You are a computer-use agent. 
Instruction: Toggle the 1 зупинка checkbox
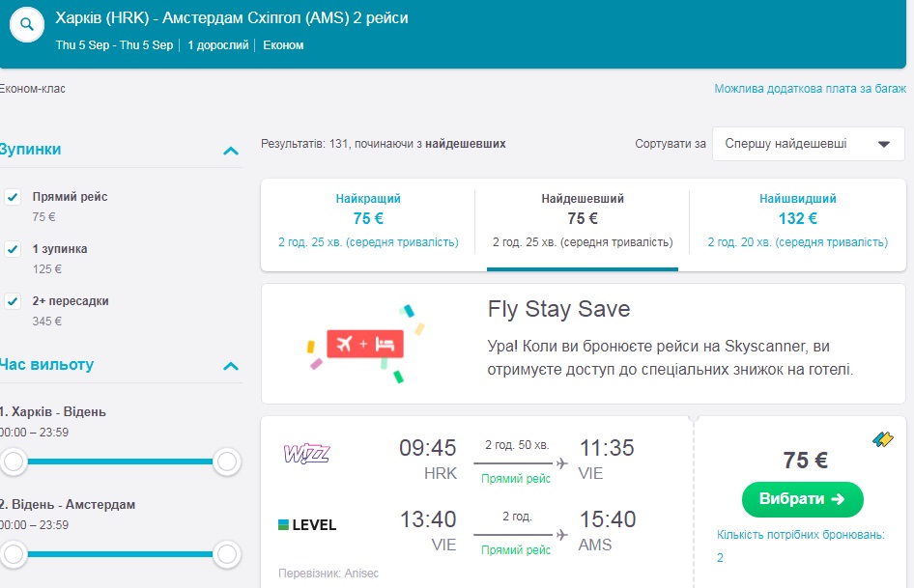tap(14, 249)
